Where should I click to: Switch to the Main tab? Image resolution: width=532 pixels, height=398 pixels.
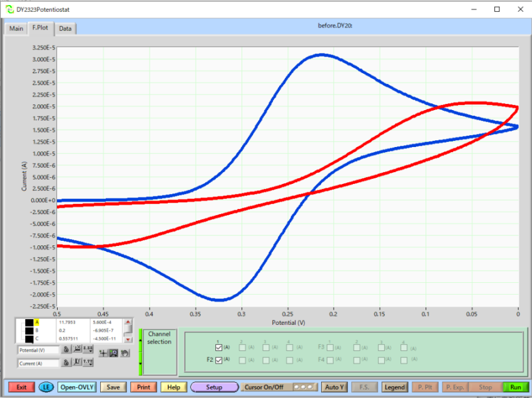[x=16, y=29]
